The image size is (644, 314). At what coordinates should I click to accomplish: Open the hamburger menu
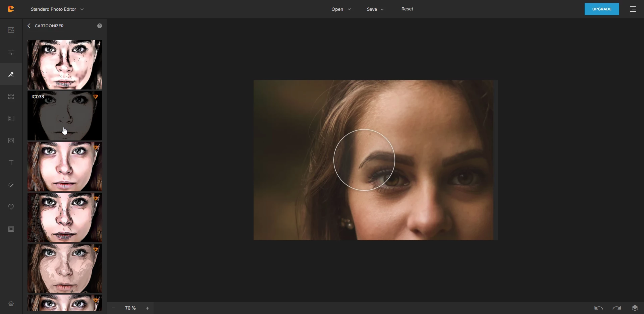633,9
